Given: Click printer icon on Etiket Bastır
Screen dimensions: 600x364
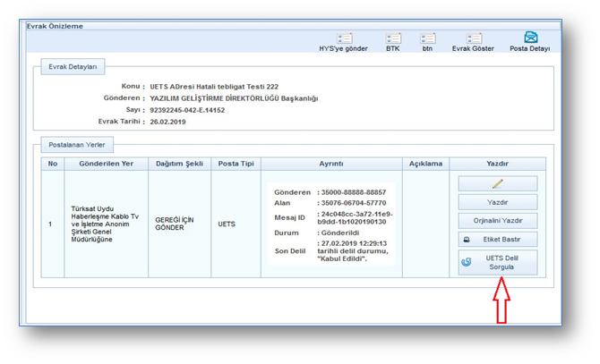Looking at the screenshot, I should tap(466, 240).
